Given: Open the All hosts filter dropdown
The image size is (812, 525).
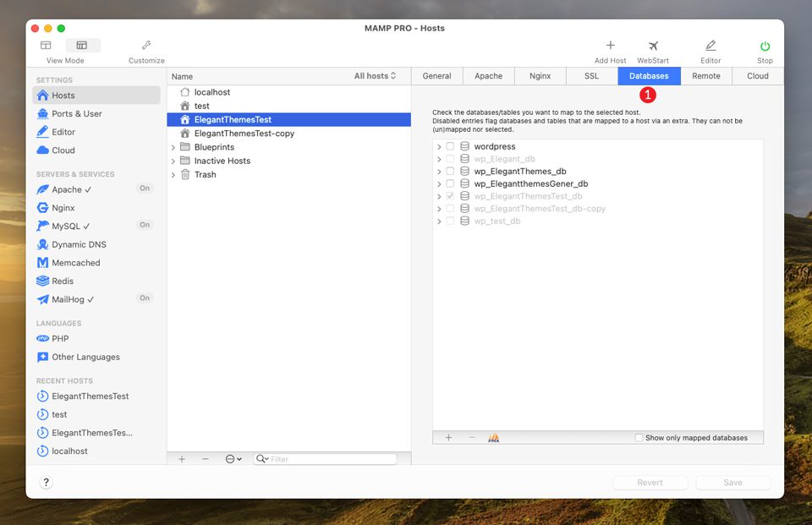Looking at the screenshot, I should [x=376, y=75].
